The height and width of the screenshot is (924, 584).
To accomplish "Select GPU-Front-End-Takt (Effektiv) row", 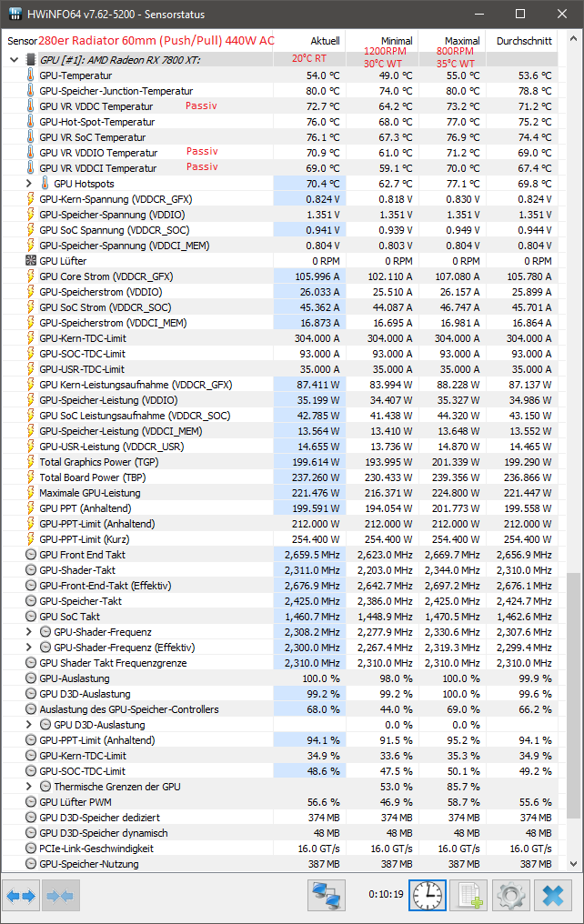I will coord(280,585).
